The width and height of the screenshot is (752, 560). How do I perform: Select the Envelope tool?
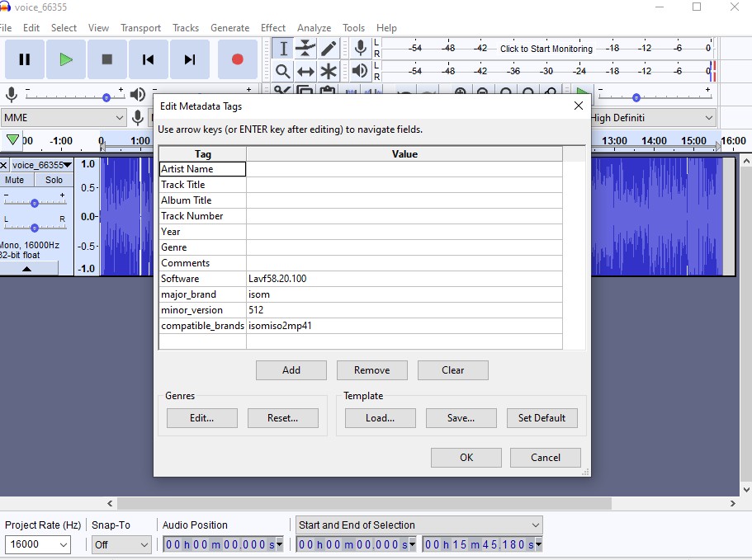[x=305, y=49]
